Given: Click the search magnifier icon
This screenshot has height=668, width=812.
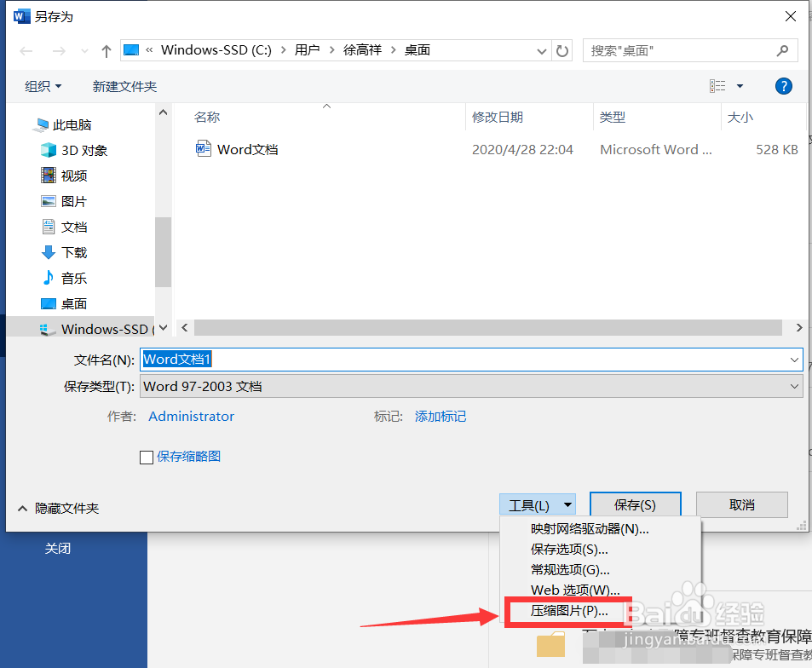Looking at the screenshot, I should click(x=782, y=51).
